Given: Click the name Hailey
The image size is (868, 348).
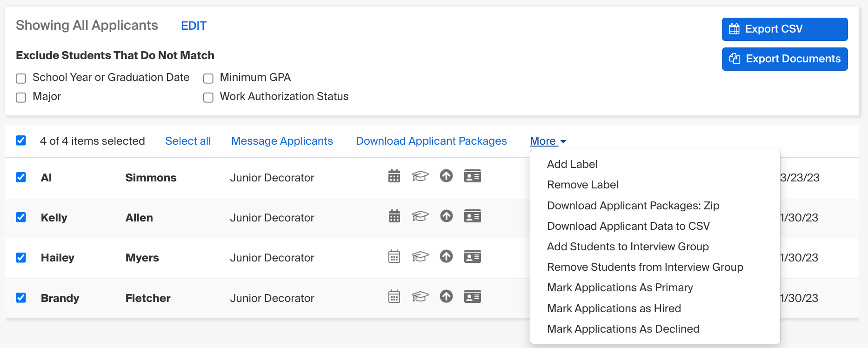Looking at the screenshot, I should point(58,258).
